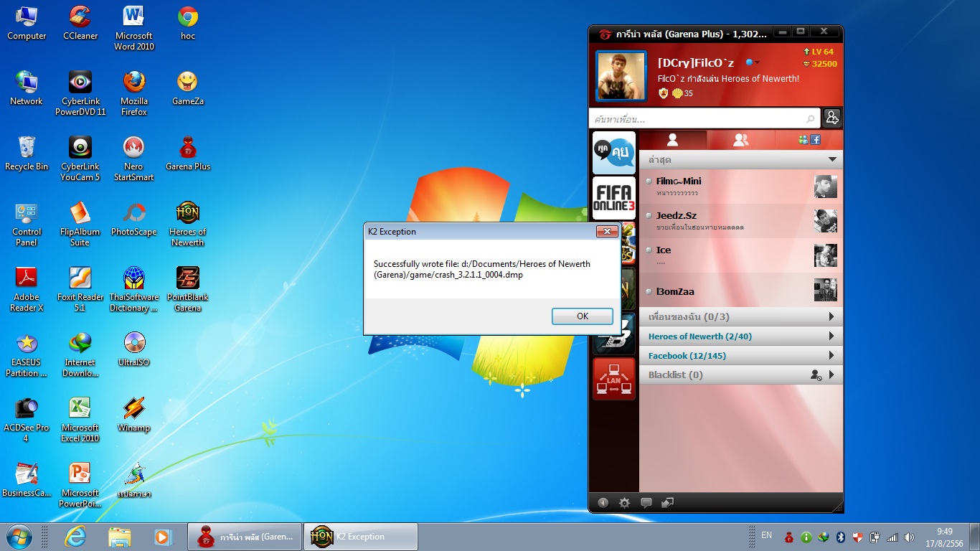
Task: Open the clock showing 9:49 in taskbar
Action: click(944, 537)
